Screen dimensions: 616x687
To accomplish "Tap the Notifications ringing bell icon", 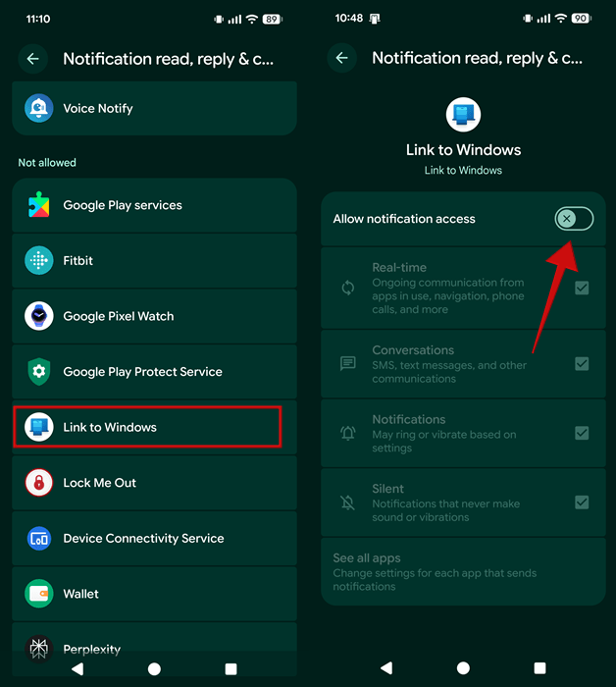I will 348,433.
